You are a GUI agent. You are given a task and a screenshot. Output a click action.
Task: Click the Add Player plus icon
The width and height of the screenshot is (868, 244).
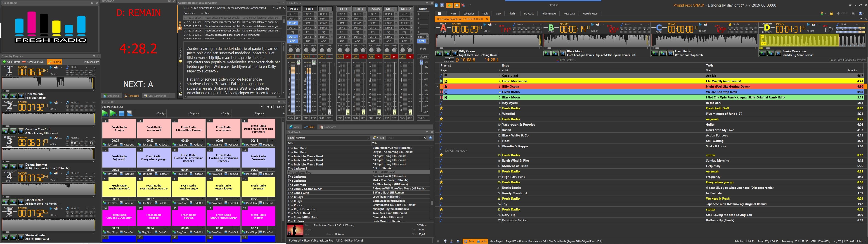[x=4, y=62]
